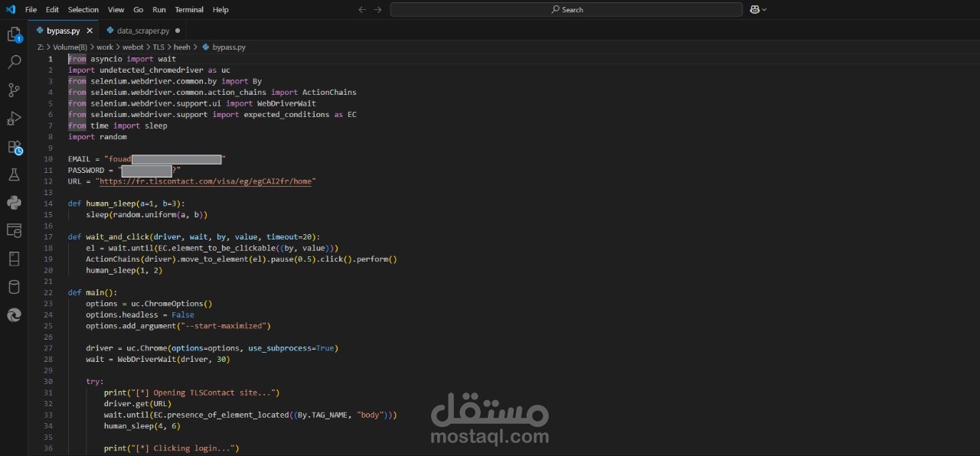Click the PASSWORD variable name

click(86, 170)
